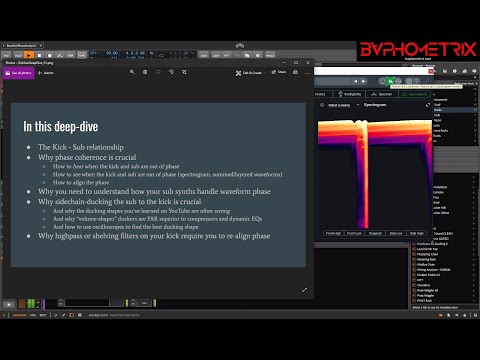Viewport: 480px width, 360px height.
Task: Open TRACK menu in Bitwig toolbar
Action: [x=270, y=55]
